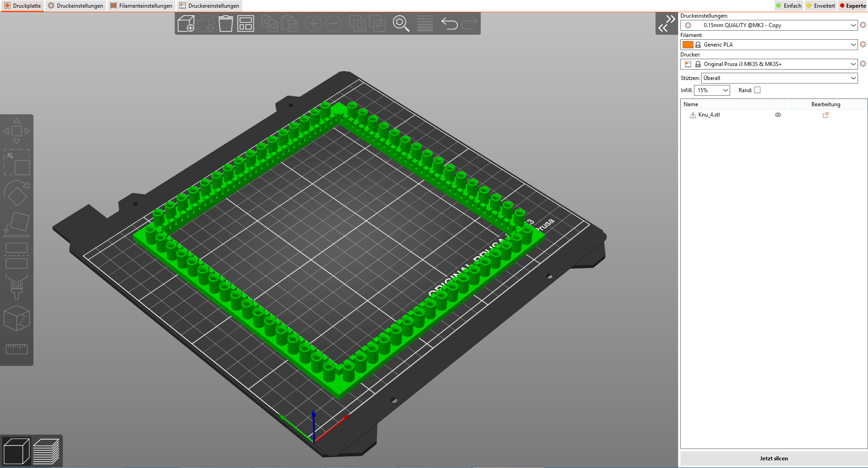Split the model into parts
This screenshot has width=868, height=468.
(x=377, y=23)
